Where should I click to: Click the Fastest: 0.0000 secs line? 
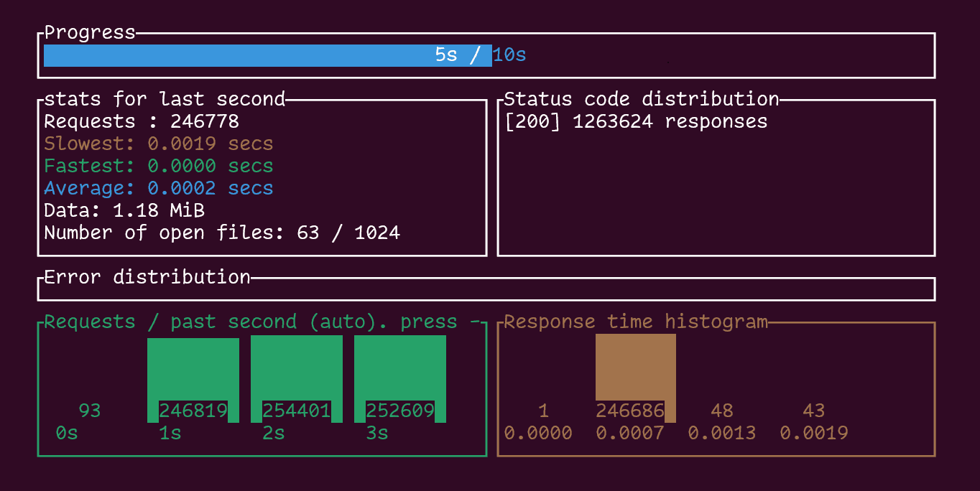159,166
